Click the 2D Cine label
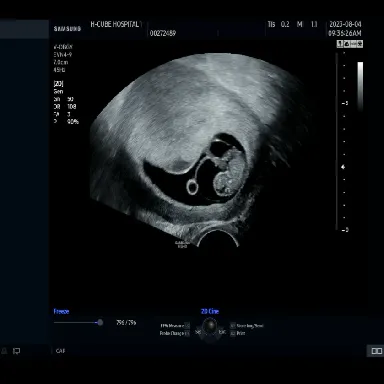This screenshot has width=384, height=384. [x=210, y=311]
